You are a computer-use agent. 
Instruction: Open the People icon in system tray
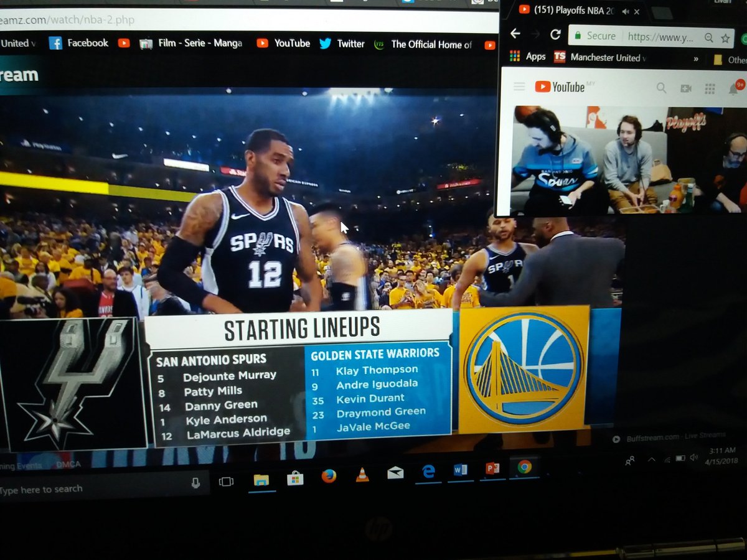coord(631,460)
